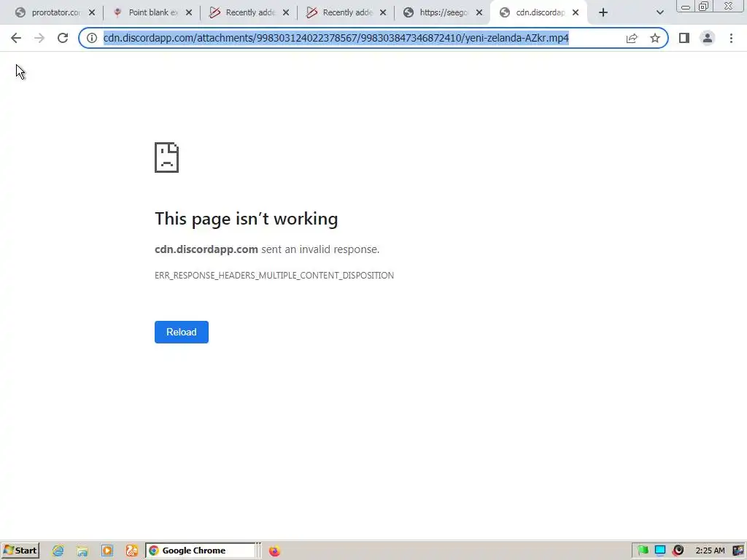Click ERR_RESPONSE_HEADERS_MULTIPLE_CONTENT_DISPOSITION error code text

[x=274, y=275]
